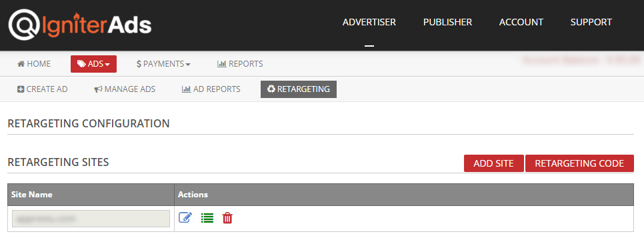This screenshot has width=644, height=242.
Task: Expand the ADS dropdown button
Action: click(x=93, y=64)
